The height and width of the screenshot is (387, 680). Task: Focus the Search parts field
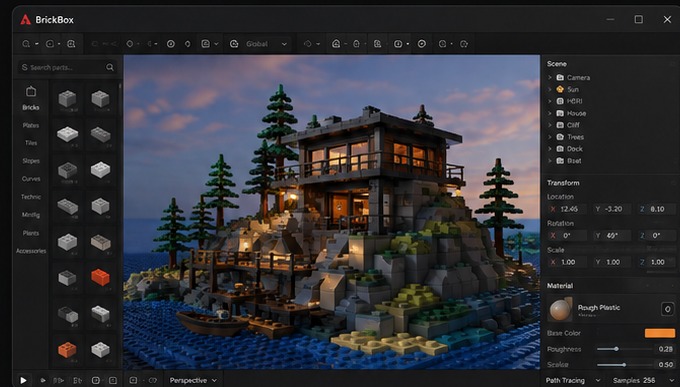(x=67, y=67)
